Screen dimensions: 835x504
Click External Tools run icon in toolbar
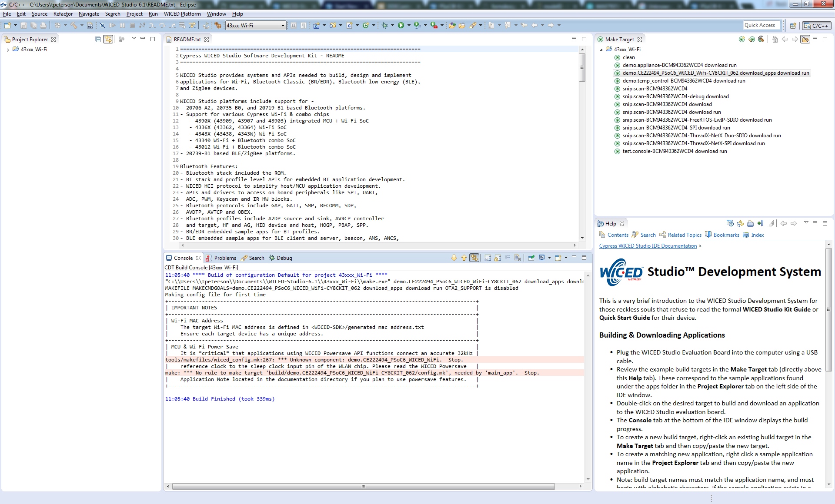pos(434,26)
